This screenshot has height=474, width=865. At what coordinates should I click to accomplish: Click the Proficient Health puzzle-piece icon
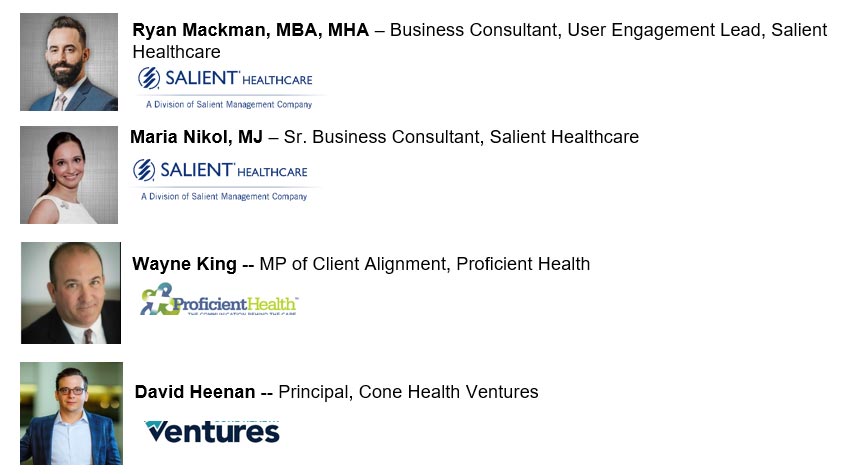point(157,299)
